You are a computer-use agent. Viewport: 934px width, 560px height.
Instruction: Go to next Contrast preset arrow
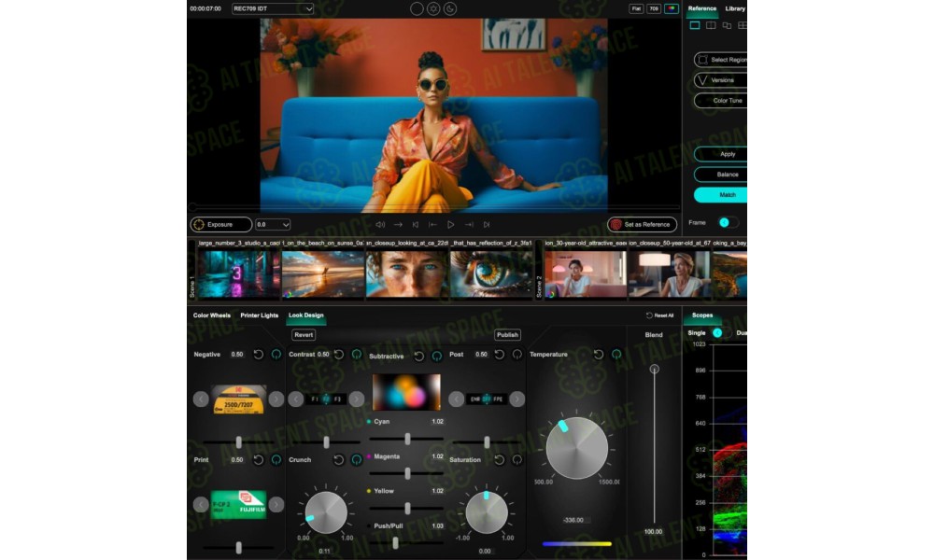[x=356, y=399]
